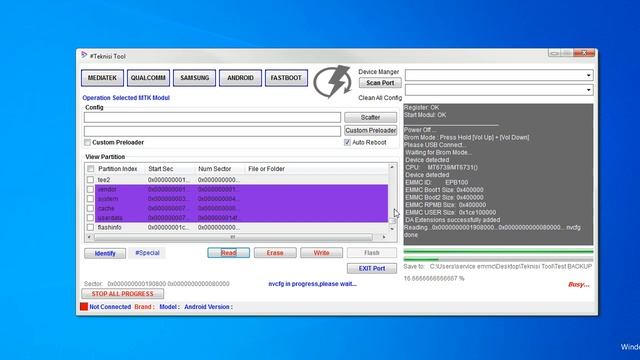Click the upper full green progress bar
Image resolution: width=640 pixels, height=360 pixels.
(x=498, y=252)
